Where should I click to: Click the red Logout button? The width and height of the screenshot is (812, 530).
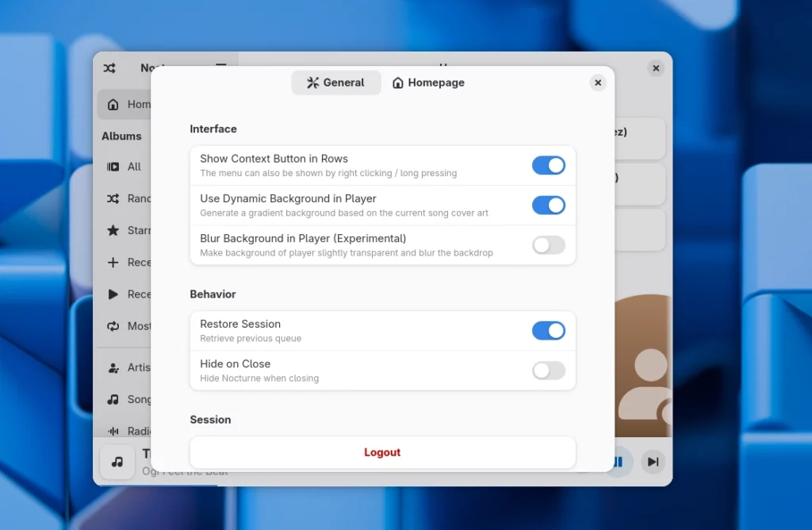382,452
